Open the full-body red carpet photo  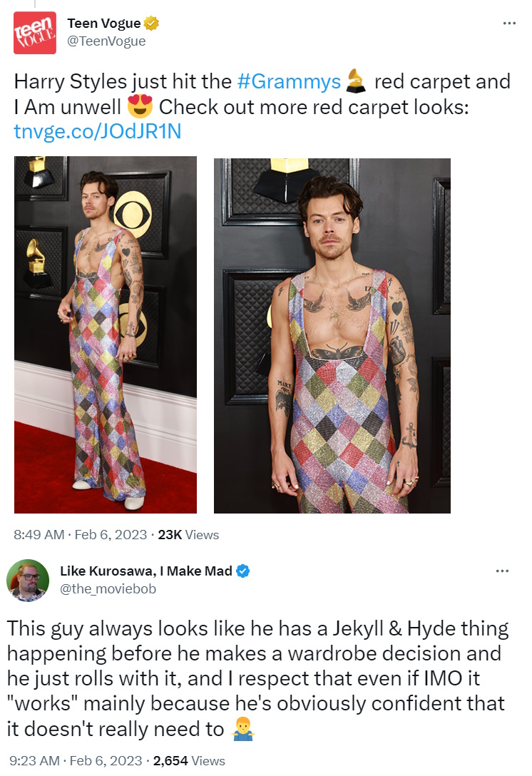tap(106, 335)
